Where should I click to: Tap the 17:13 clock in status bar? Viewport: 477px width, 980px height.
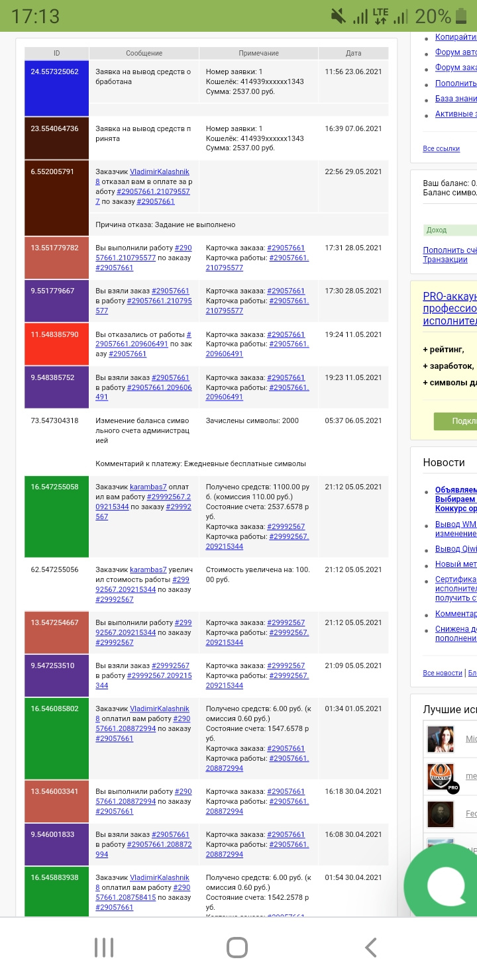coord(35,16)
